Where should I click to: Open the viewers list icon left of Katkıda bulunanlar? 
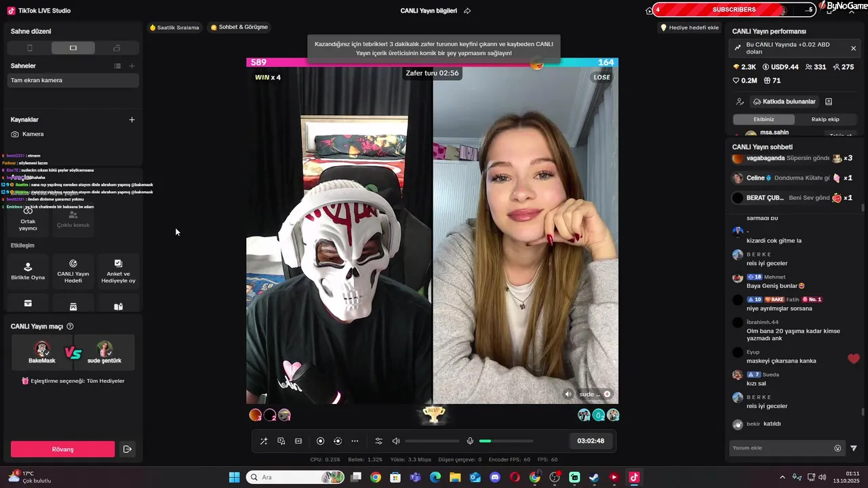tap(740, 102)
